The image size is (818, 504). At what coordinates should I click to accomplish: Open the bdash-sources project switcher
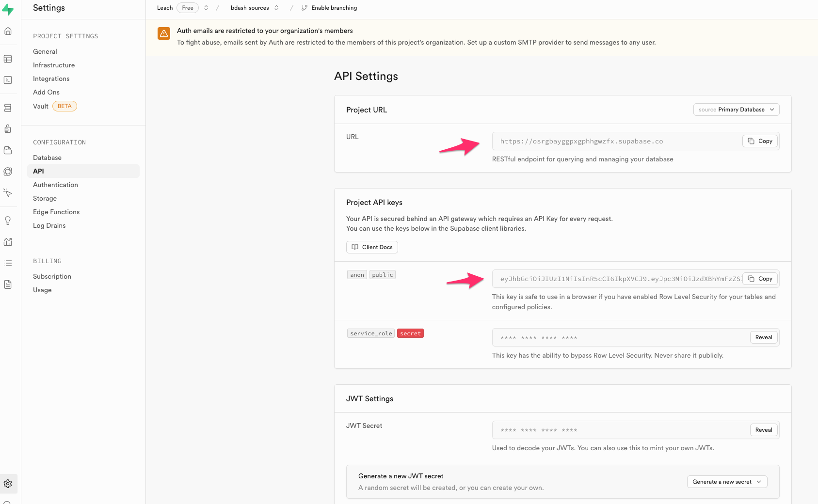[x=255, y=8]
